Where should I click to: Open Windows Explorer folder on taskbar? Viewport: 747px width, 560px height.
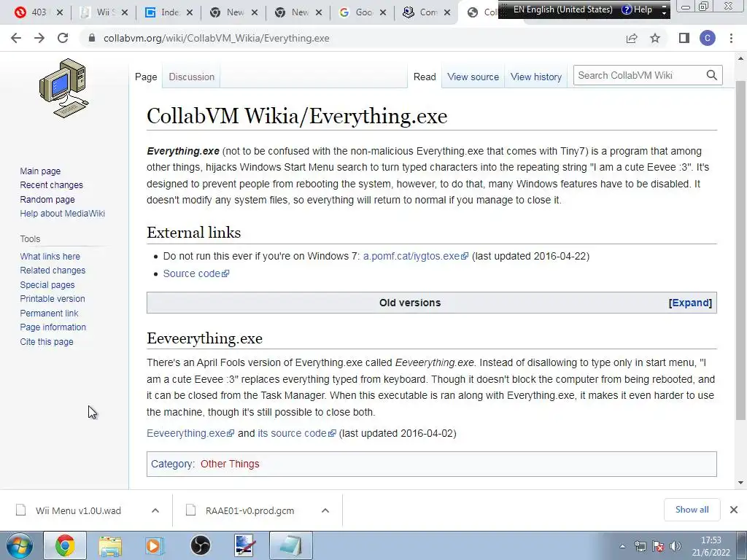pyautogui.click(x=110, y=545)
